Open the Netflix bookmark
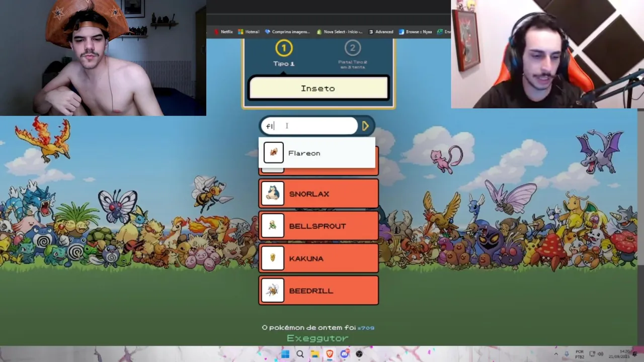The width and height of the screenshot is (644, 362). [223, 32]
